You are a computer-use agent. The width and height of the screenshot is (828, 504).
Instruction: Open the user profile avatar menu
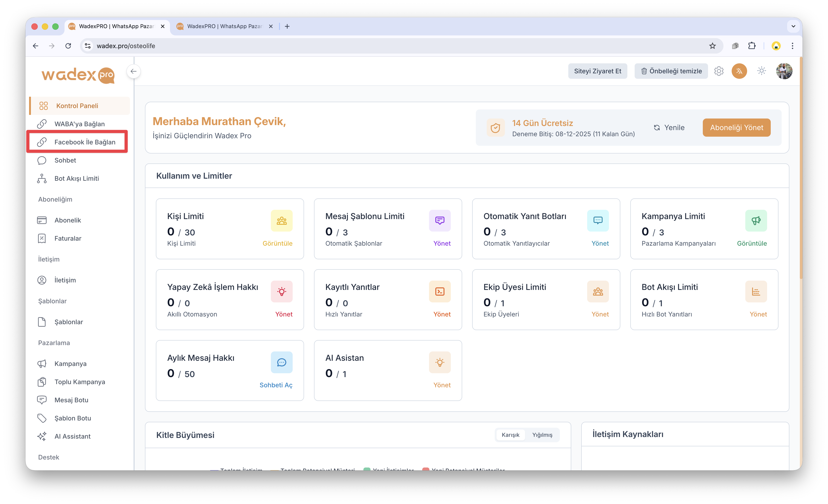[x=784, y=71]
